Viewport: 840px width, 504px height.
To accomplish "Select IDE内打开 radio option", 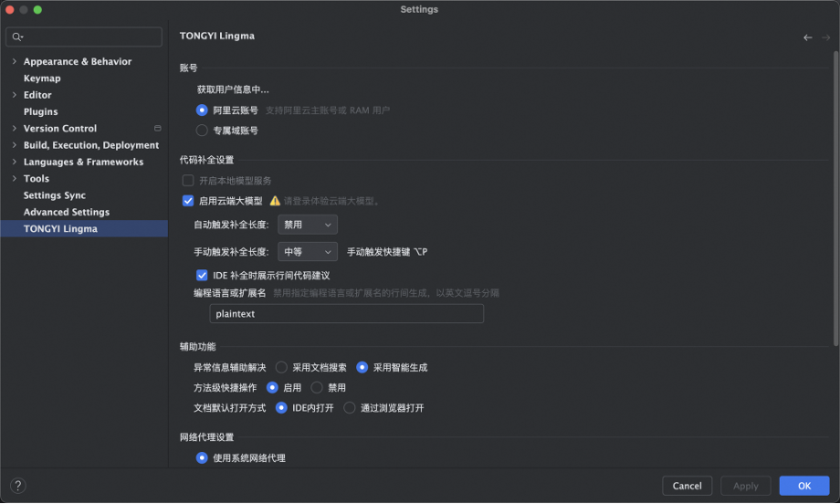I will coord(281,408).
